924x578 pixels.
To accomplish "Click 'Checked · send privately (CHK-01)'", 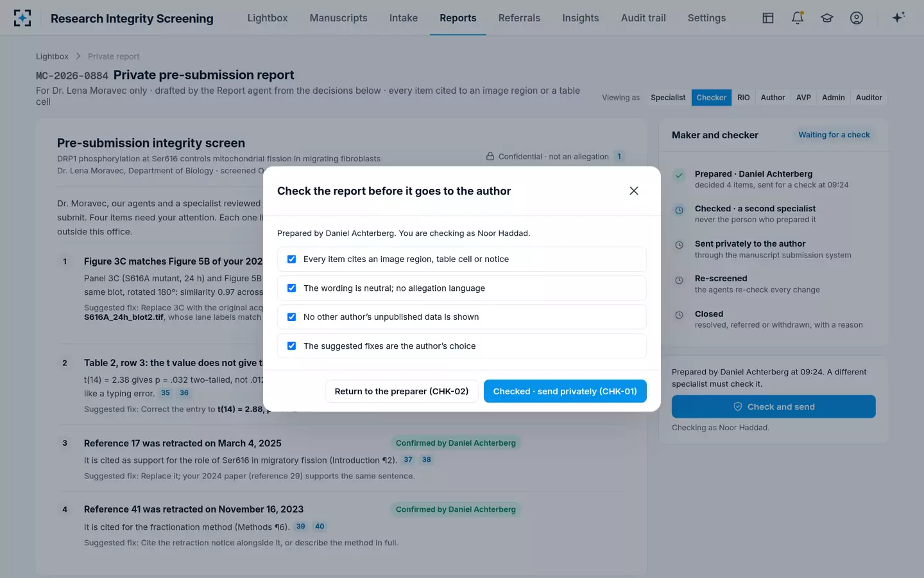I will [565, 391].
